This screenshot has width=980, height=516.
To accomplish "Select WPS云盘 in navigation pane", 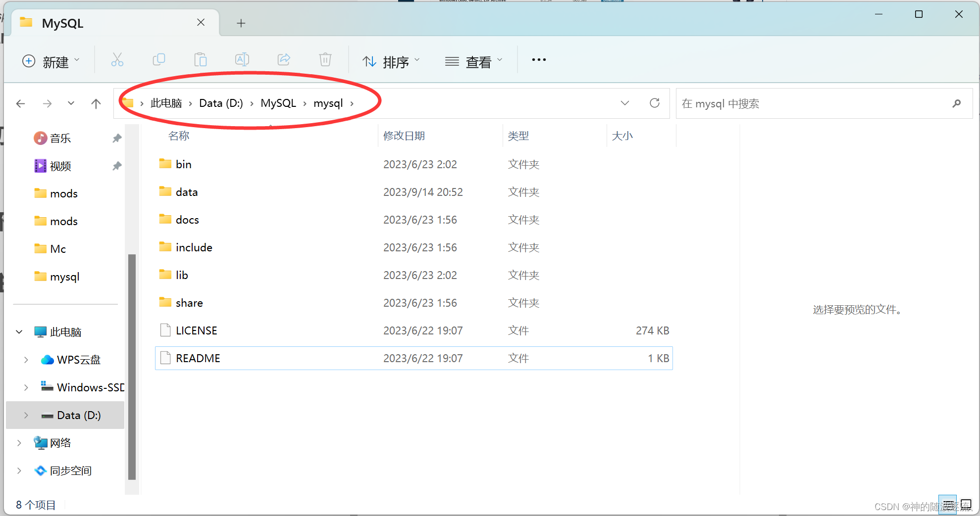I will (x=79, y=360).
